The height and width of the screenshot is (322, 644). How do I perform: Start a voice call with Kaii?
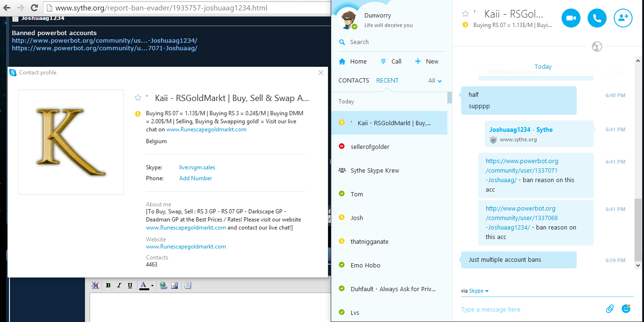pyautogui.click(x=597, y=18)
